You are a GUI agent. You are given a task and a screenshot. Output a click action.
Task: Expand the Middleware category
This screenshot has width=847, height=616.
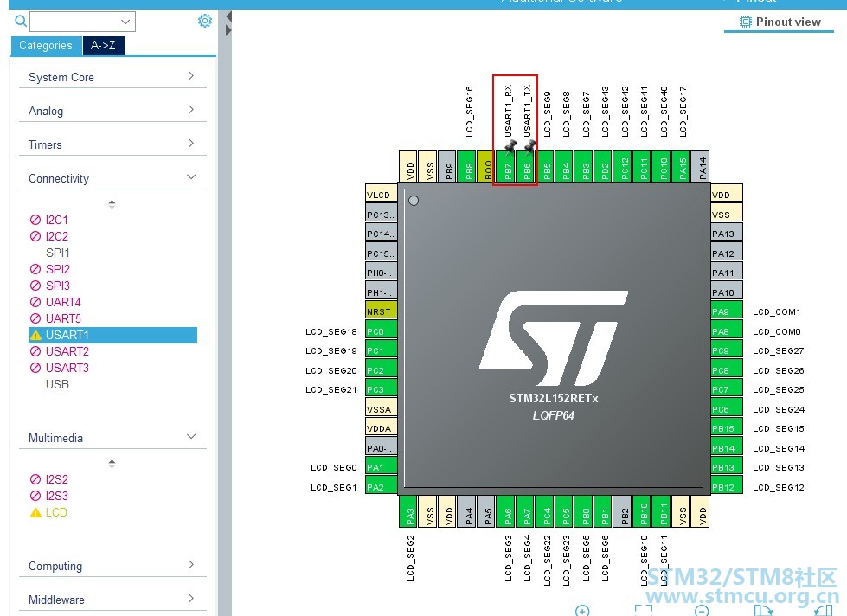pos(112,600)
